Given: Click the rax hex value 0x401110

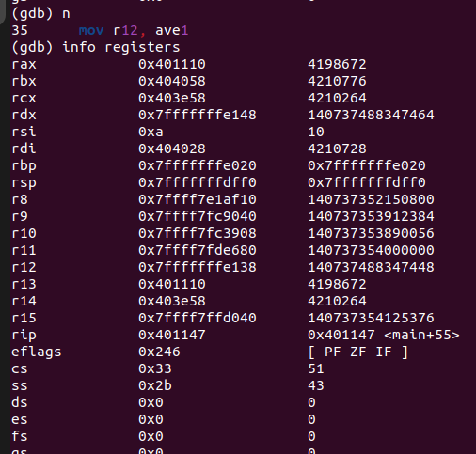Looking at the screenshot, I should [172, 64].
